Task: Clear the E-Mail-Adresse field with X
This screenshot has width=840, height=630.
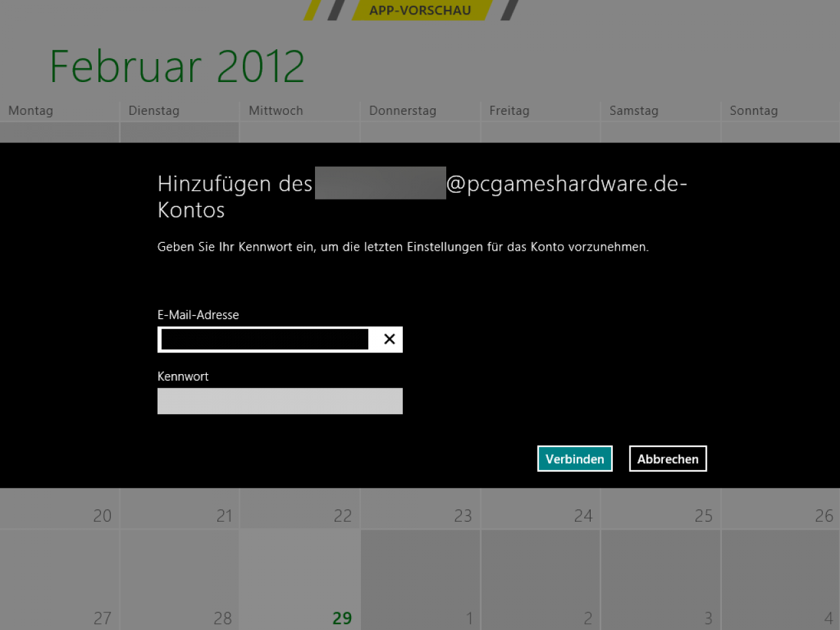Action: tap(389, 339)
